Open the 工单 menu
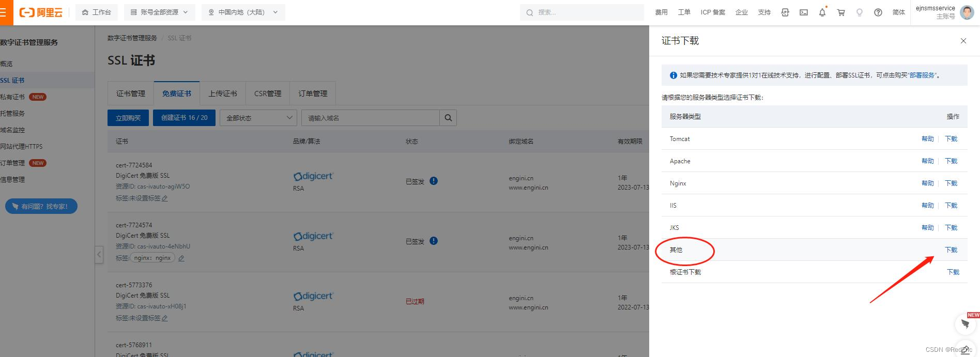 (x=684, y=12)
